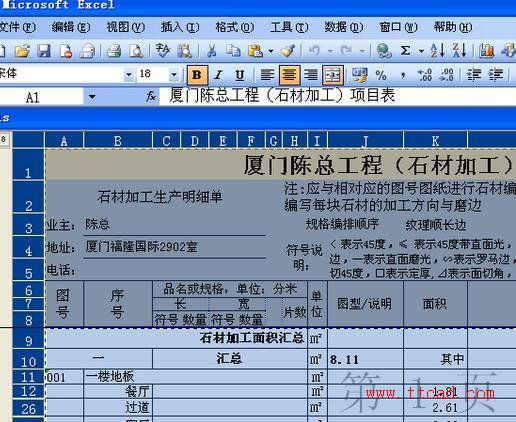Apply comma style format
Screen dimensions: 516x422
point(403,75)
